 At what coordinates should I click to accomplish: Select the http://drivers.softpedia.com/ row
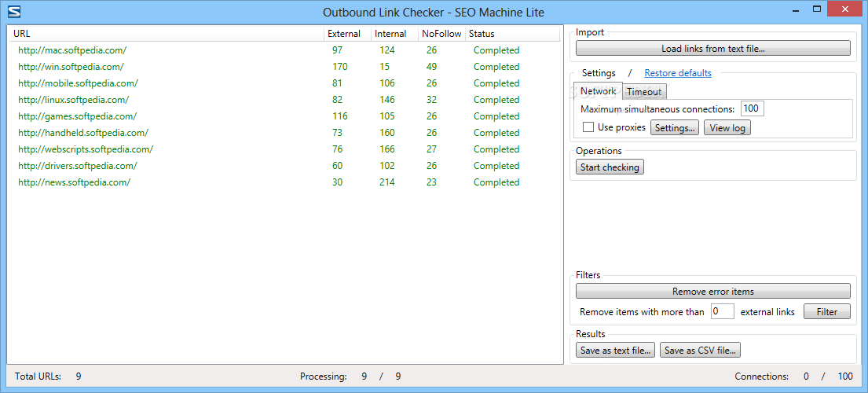click(x=285, y=166)
